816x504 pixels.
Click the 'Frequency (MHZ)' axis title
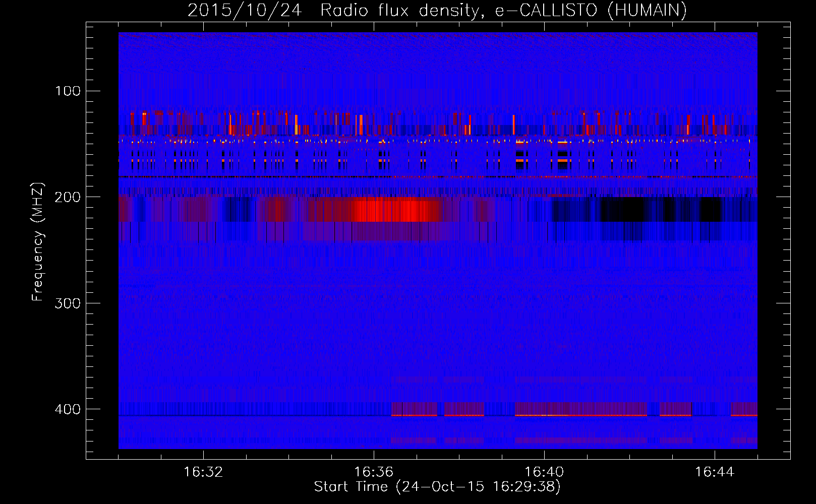pos(38,241)
